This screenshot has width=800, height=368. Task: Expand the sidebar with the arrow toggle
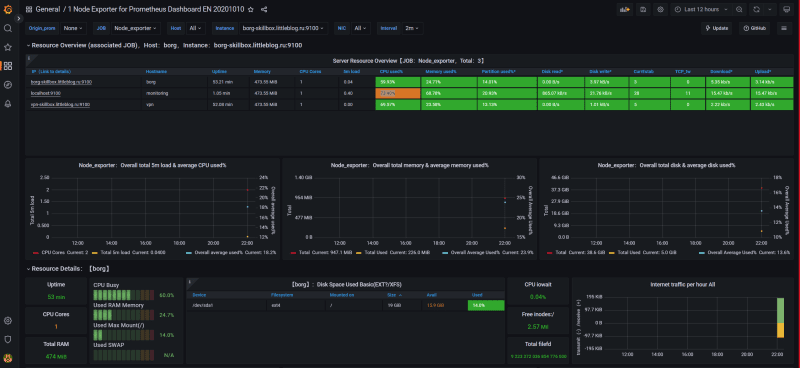[18, 18]
